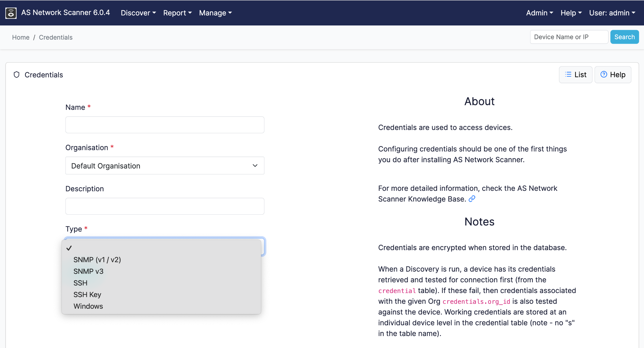Go to Home breadcrumb
644x348 pixels.
click(x=21, y=37)
